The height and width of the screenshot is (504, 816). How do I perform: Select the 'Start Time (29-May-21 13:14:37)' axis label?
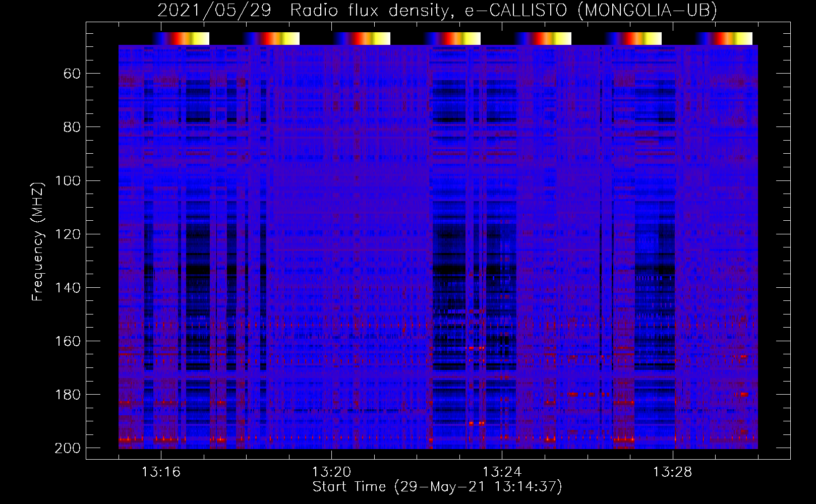click(437, 487)
